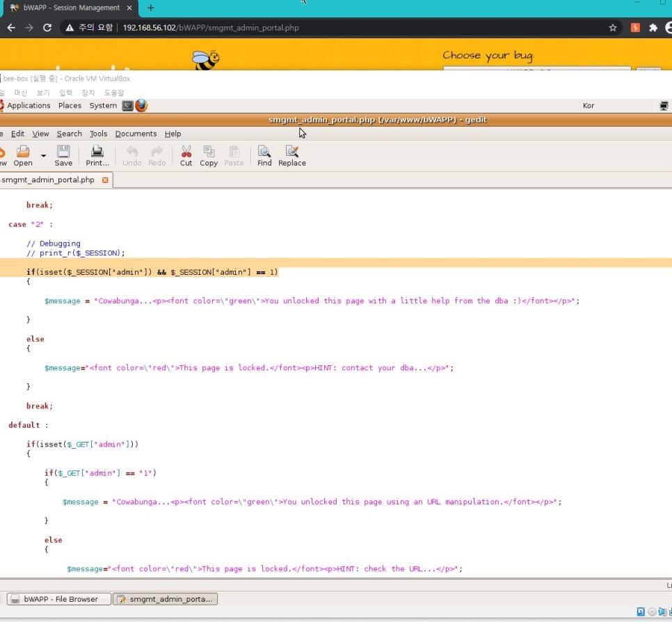Click the VirtualBox status bar disk icon
This screenshot has height=622, width=672.
click(x=640, y=612)
